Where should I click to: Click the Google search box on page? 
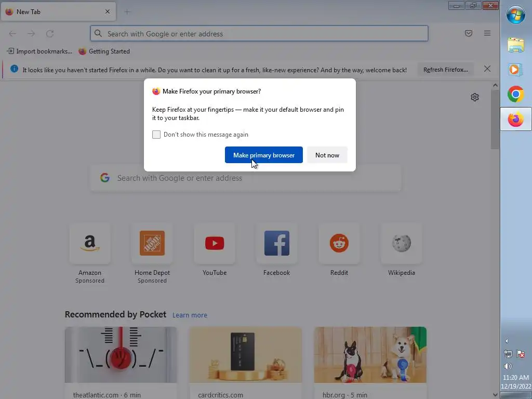pos(246,178)
